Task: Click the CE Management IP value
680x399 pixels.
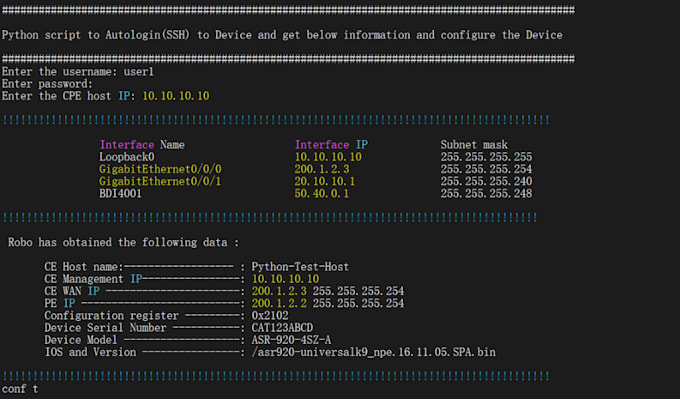Action: (x=285, y=278)
